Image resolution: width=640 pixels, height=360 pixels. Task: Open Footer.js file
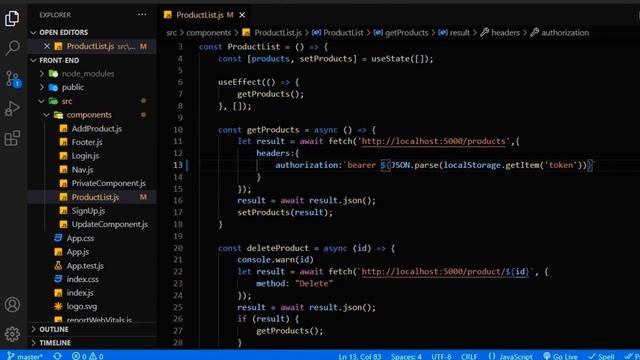click(87, 142)
